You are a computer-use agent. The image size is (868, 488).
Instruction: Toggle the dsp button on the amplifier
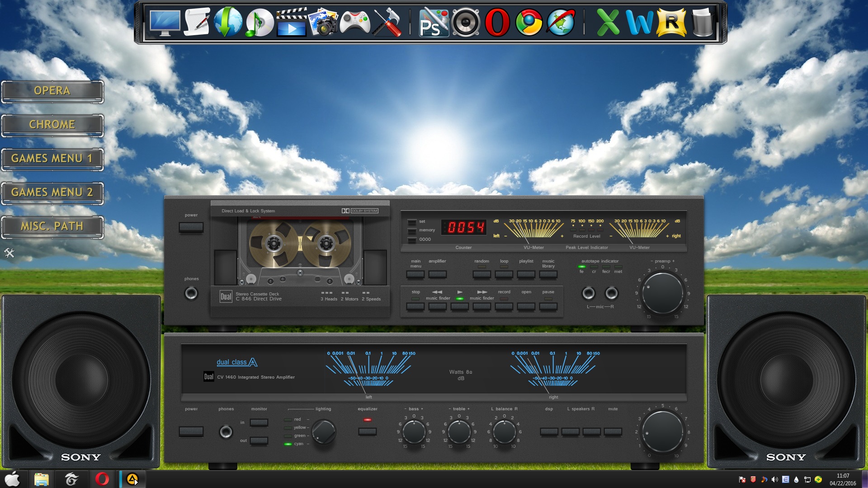549,432
